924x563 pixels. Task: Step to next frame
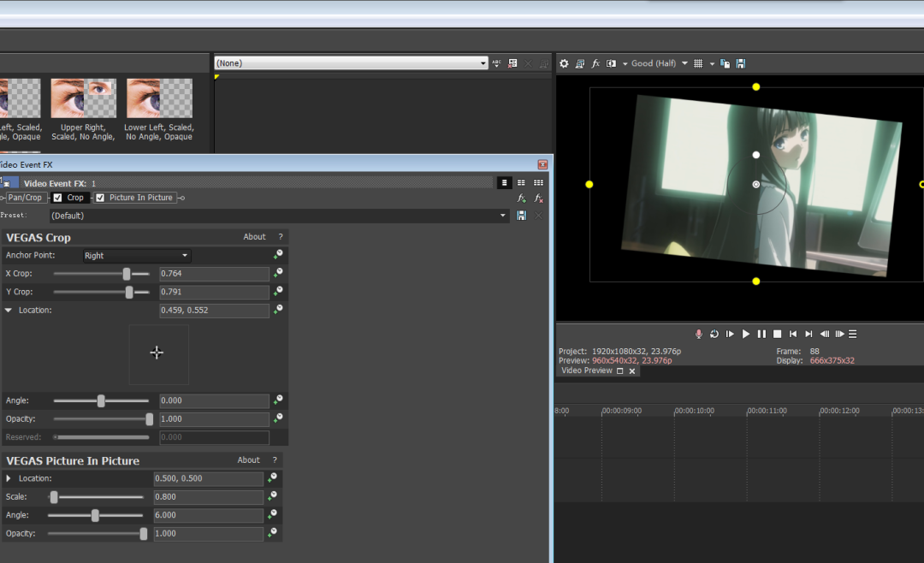coord(840,335)
